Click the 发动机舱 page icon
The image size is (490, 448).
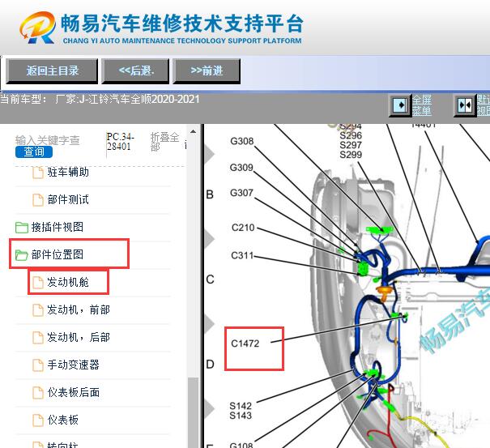pyautogui.click(x=38, y=282)
